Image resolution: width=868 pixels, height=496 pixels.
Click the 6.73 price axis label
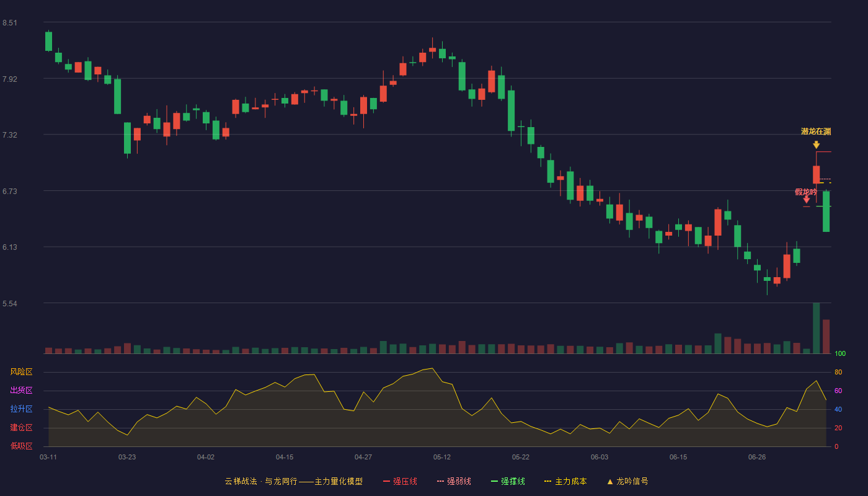(10, 192)
